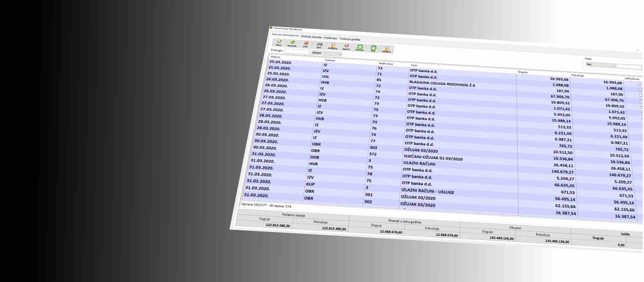Switch to Pozicije (stavke - knjiženja) tab
644x282 pixels.
[319, 37]
